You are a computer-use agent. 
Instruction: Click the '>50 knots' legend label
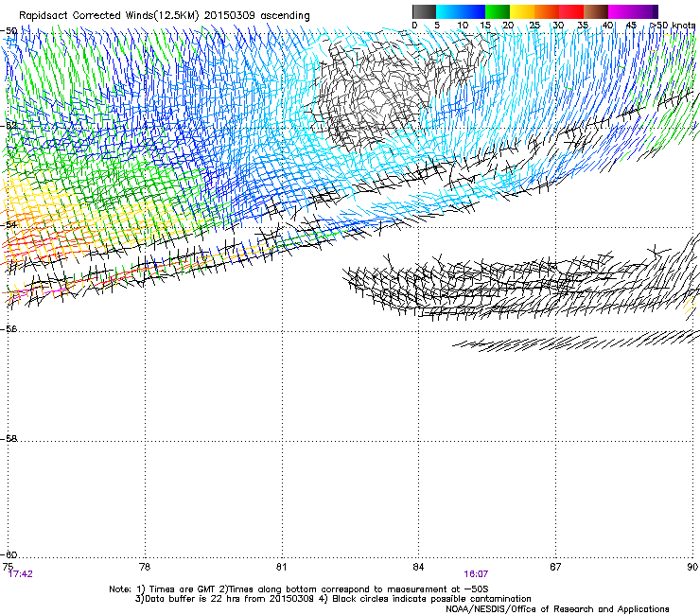pyautogui.click(x=673, y=26)
